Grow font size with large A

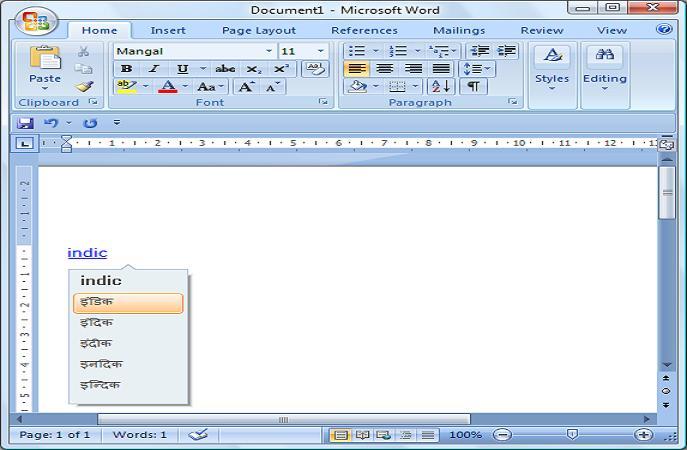[246, 87]
